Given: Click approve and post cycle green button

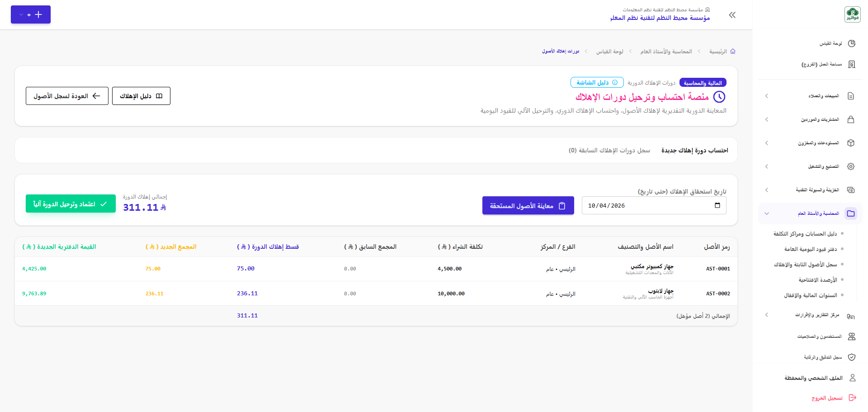Looking at the screenshot, I should click(71, 204).
